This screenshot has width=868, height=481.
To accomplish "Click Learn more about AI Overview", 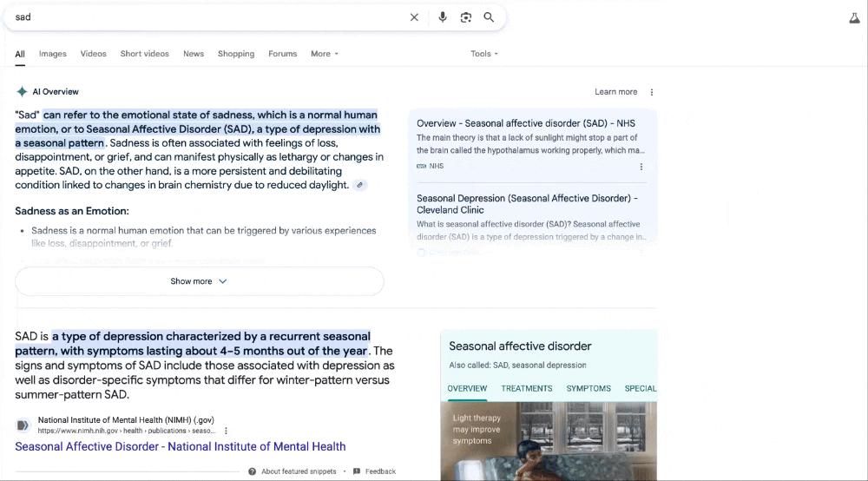I will pyautogui.click(x=615, y=92).
